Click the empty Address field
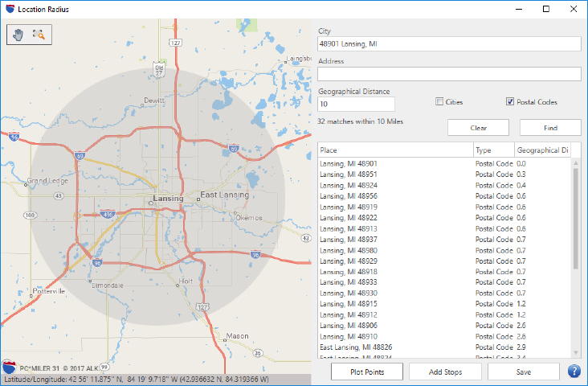The height and width of the screenshot is (386, 588). (449, 74)
